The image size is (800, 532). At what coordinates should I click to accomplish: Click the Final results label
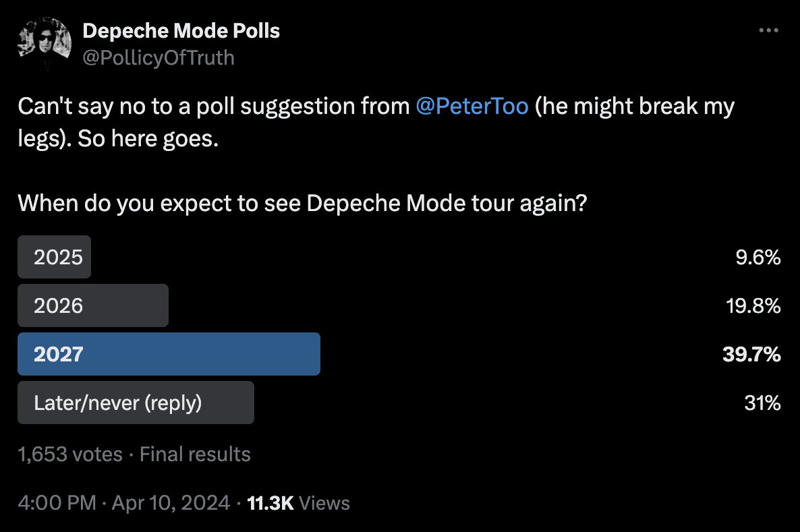195,454
